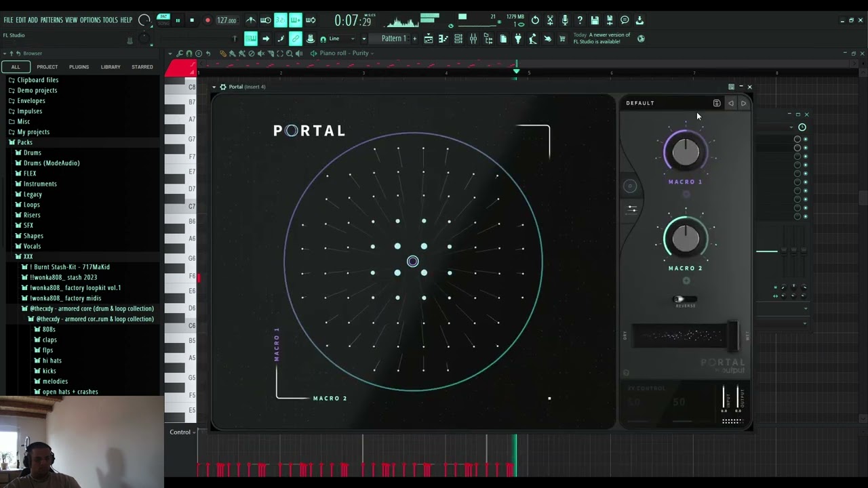Open the shopping cart content library icon
868x488 pixels.
(x=562, y=39)
